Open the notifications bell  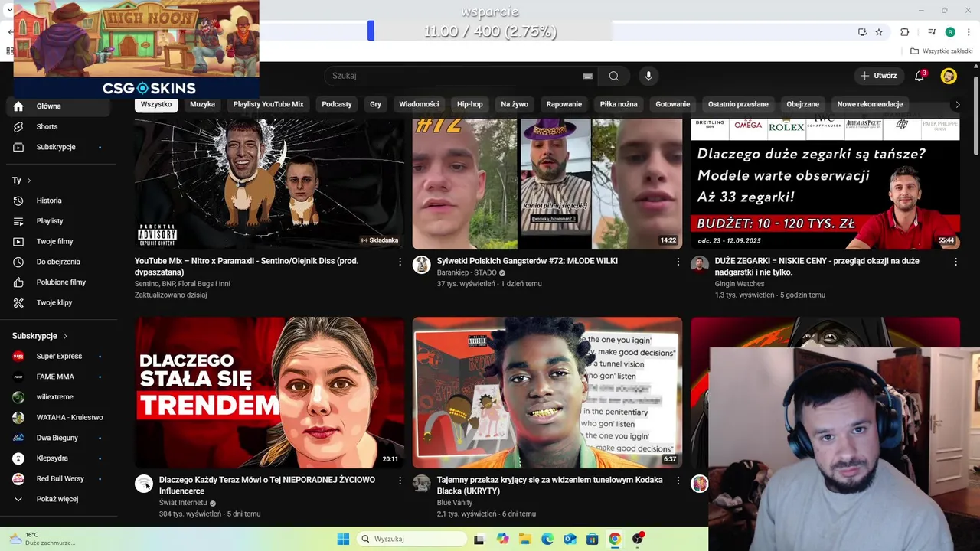920,76
